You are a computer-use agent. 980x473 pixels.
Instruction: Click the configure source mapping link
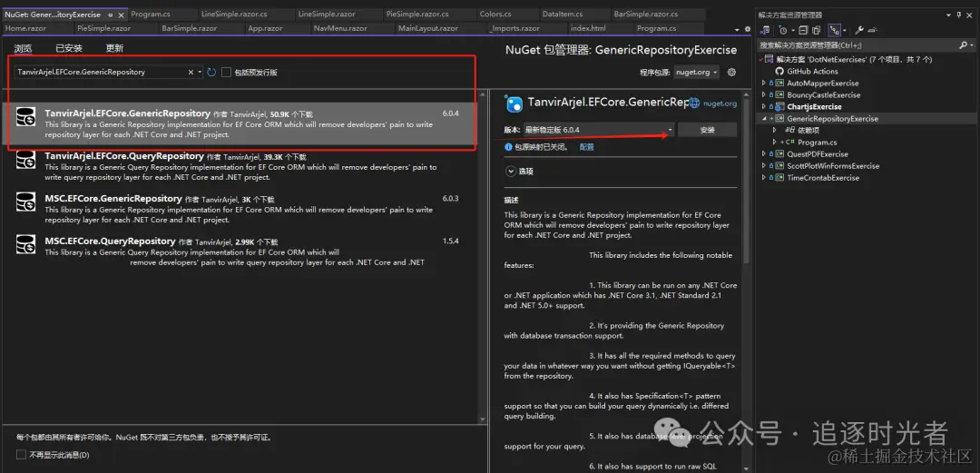[586, 147]
